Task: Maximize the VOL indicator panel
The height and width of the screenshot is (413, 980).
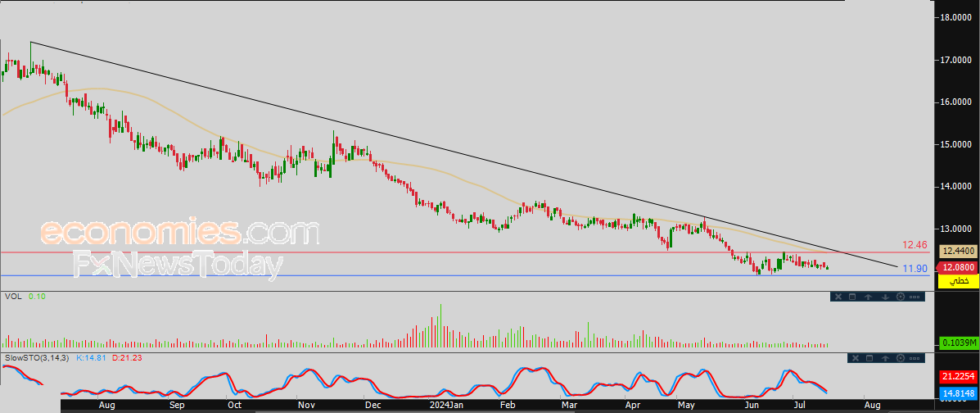Action: [852, 297]
